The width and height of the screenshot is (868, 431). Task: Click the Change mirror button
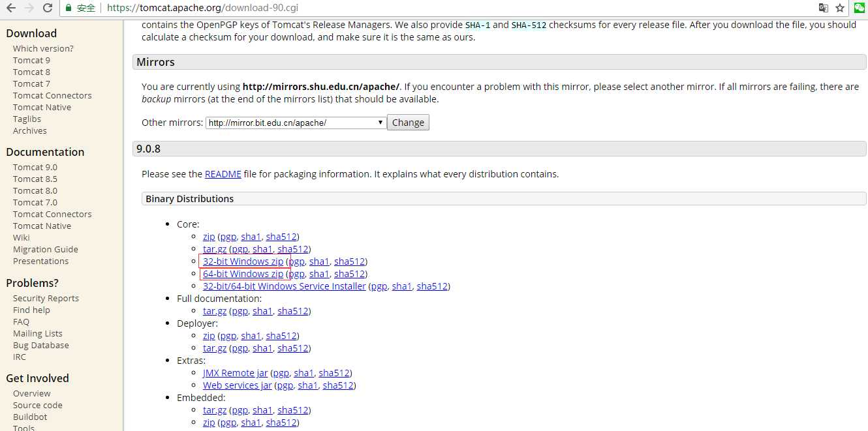408,123
